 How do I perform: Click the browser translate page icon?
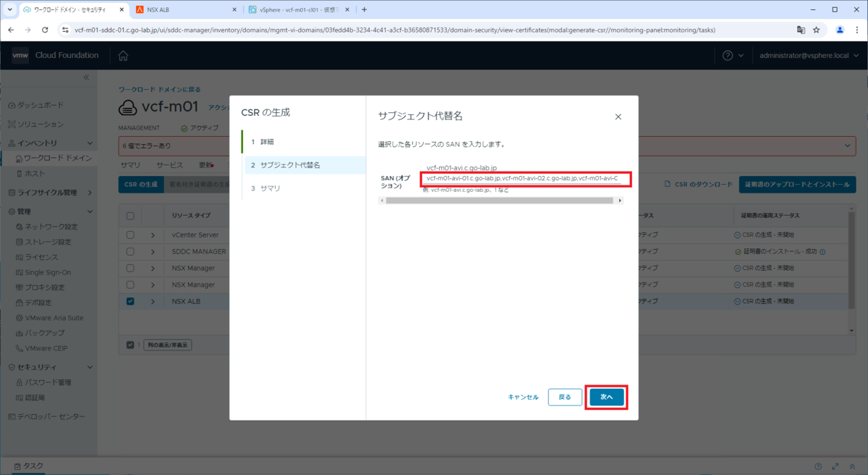[801, 30]
